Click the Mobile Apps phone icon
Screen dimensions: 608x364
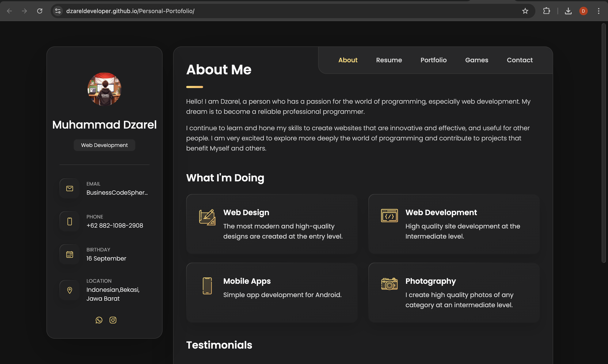207,286
